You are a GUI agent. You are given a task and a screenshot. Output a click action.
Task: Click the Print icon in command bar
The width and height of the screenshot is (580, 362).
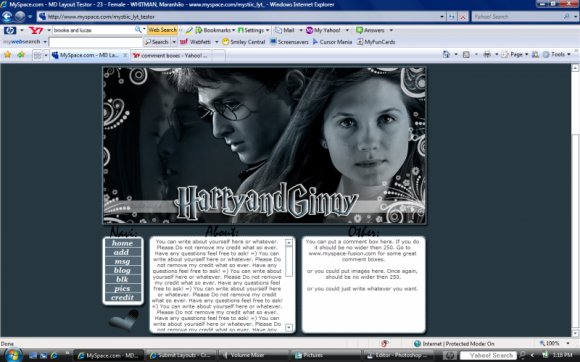point(487,55)
